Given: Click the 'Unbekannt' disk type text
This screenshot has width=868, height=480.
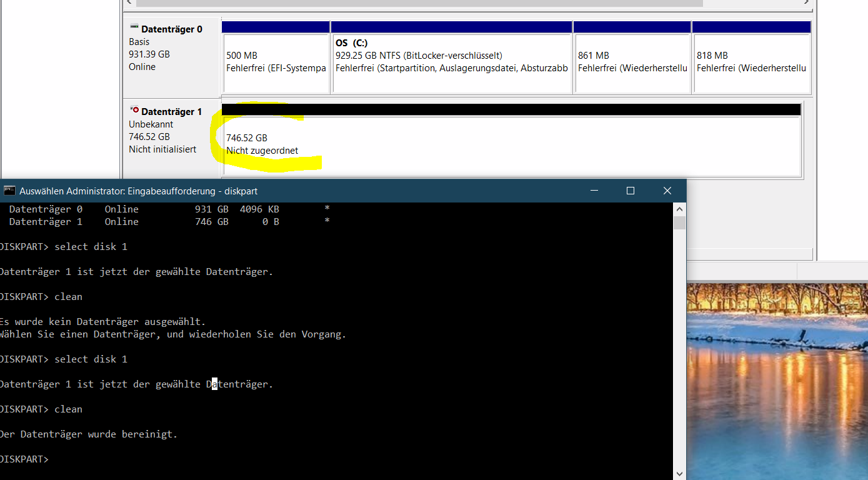Looking at the screenshot, I should pyautogui.click(x=151, y=124).
